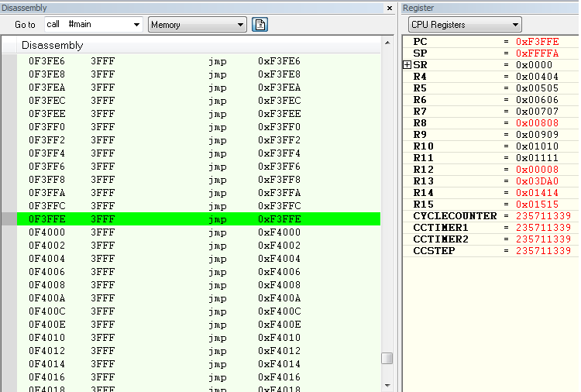Click SP register value 0xFFFFA
Screen dimensions: 581x392
coord(538,53)
